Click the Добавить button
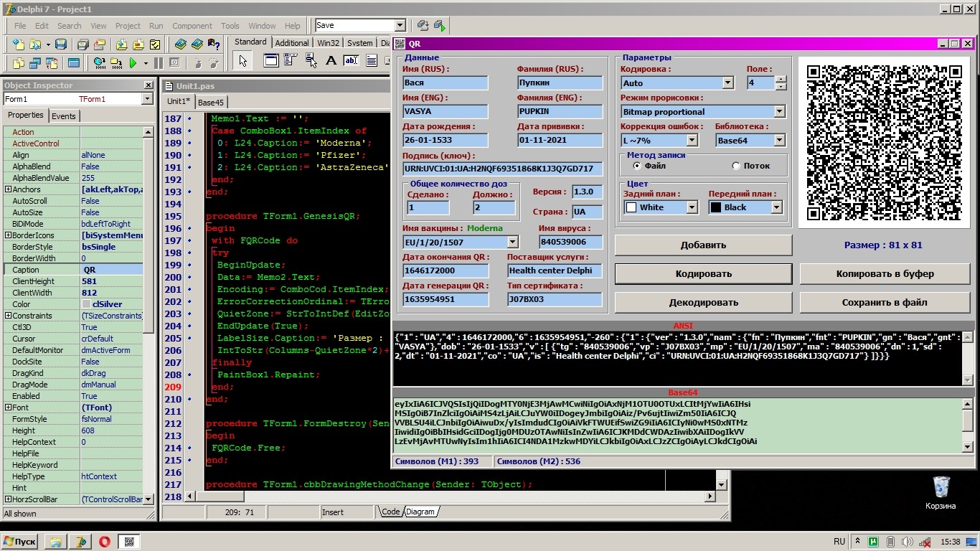The height and width of the screenshot is (551, 980). point(703,245)
